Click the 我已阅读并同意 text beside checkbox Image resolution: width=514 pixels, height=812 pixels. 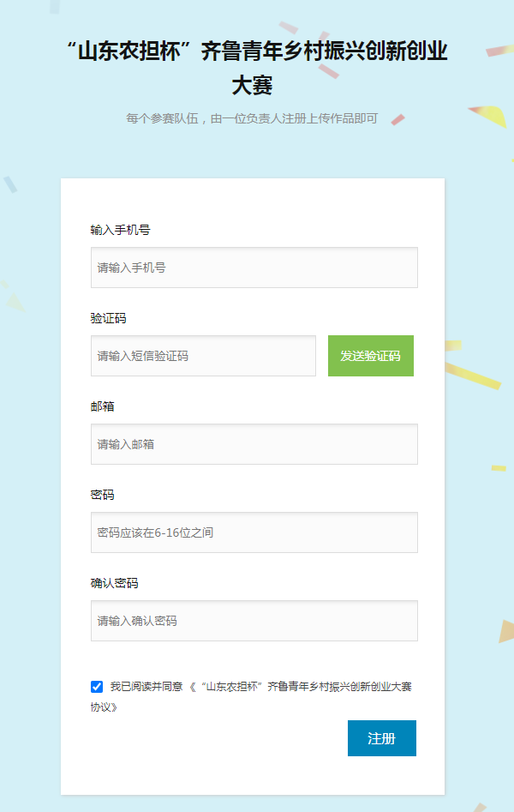146,687
